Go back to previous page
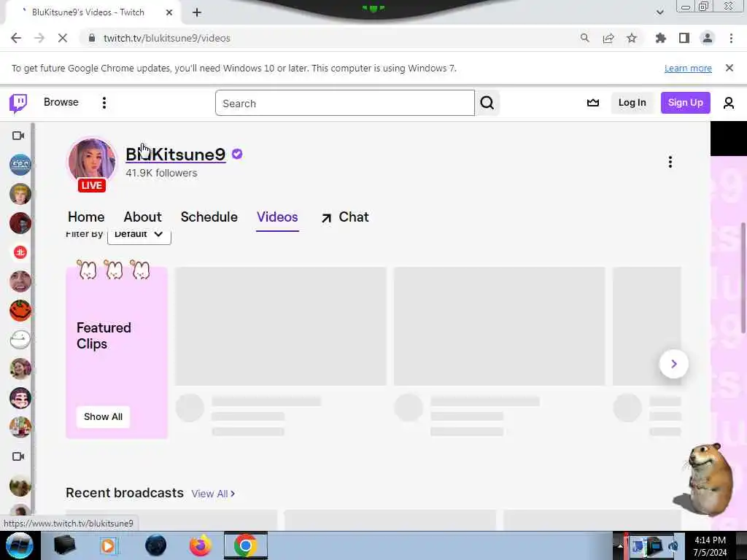Screen dimensions: 747x560 point(16,38)
